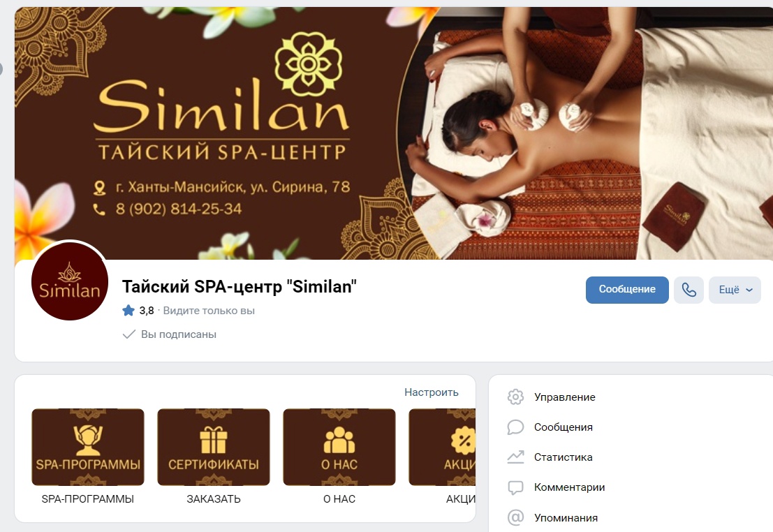Click the Сообщения speech bubble icon
Image resolution: width=773 pixels, height=532 pixels.
click(515, 427)
